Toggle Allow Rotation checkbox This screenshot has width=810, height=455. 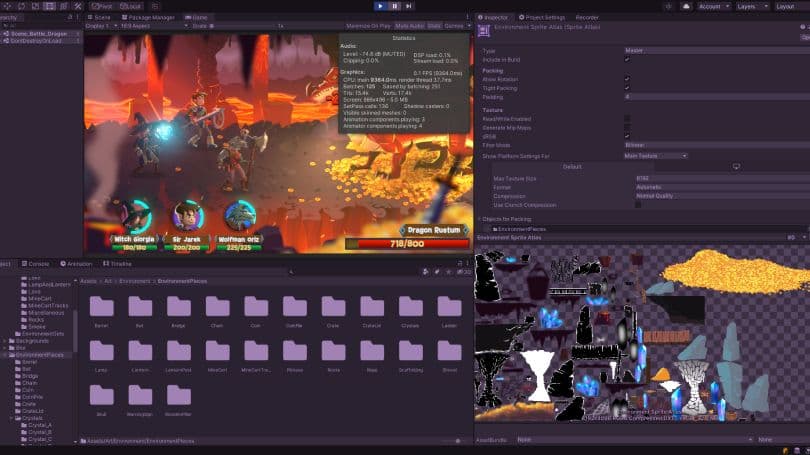click(x=627, y=79)
